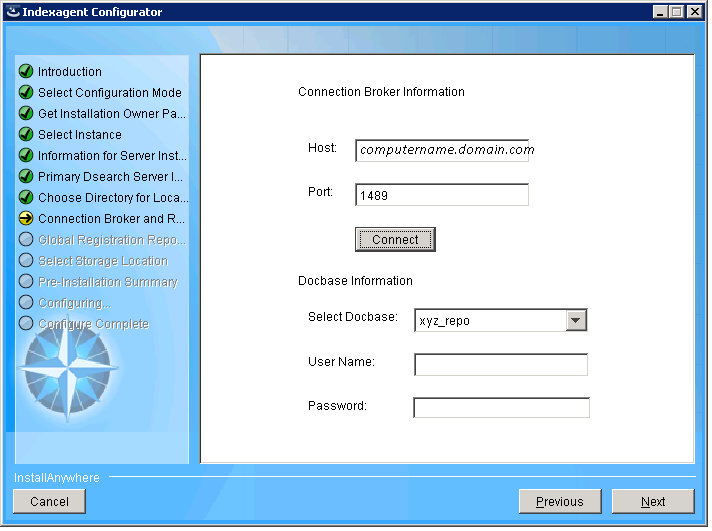Screen dimensions: 712x531
Task: Click the checkmark icon by Primary Dsearch Server I...
Action: point(26,176)
